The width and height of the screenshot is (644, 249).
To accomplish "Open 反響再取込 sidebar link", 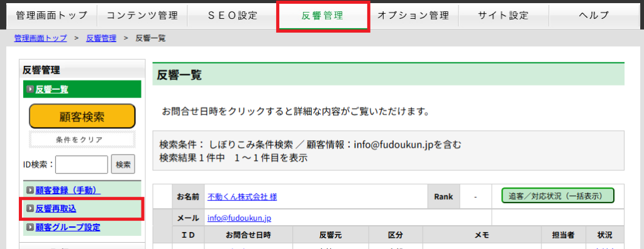I will point(56,209).
